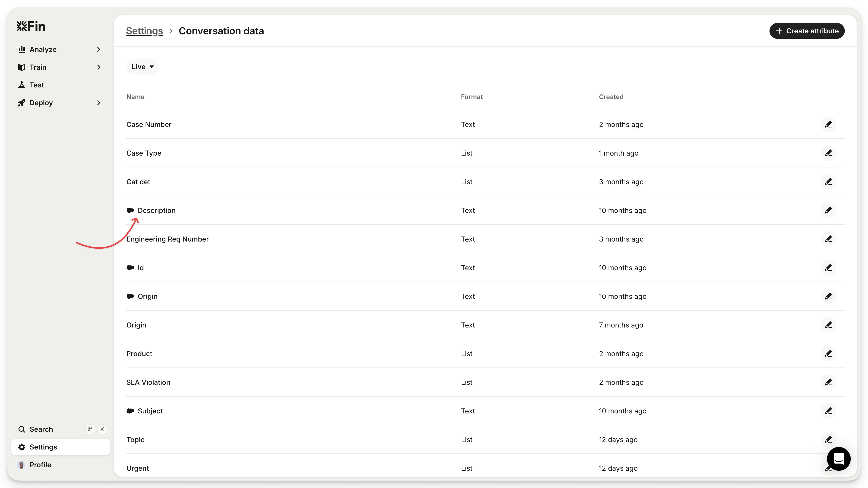Edit the Engineering Req Number attribute
This screenshot has height=488, width=868.
pos(828,239)
